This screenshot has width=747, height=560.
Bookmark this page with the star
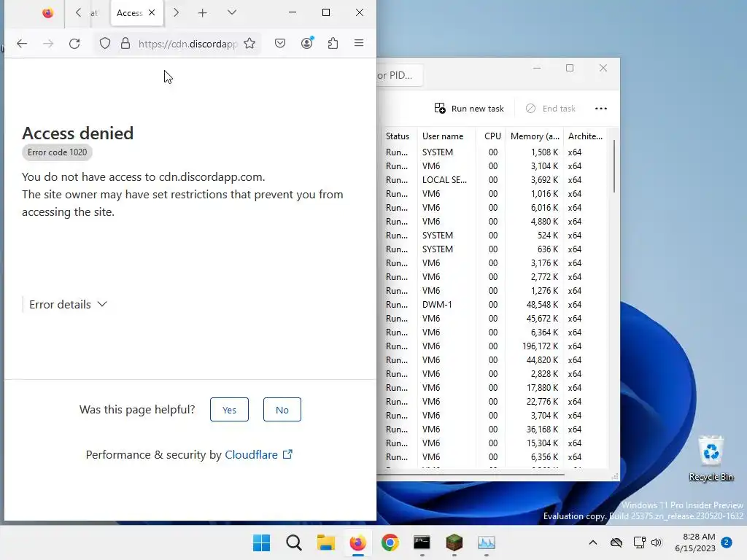point(249,44)
